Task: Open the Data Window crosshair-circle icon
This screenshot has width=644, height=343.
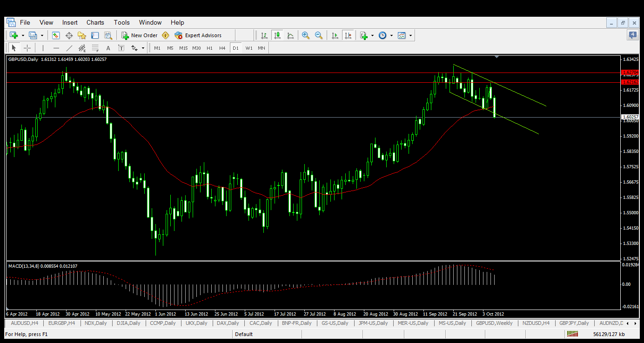Action: [x=69, y=35]
